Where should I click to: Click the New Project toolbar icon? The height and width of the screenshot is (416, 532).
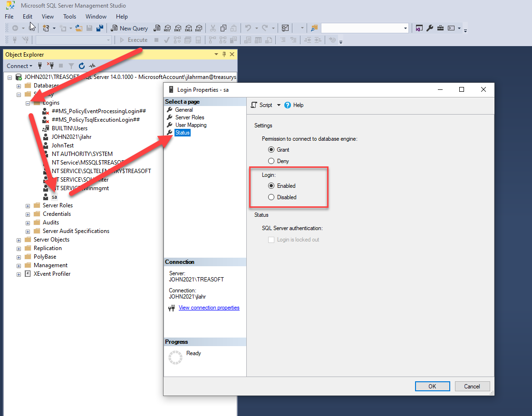[x=46, y=28]
